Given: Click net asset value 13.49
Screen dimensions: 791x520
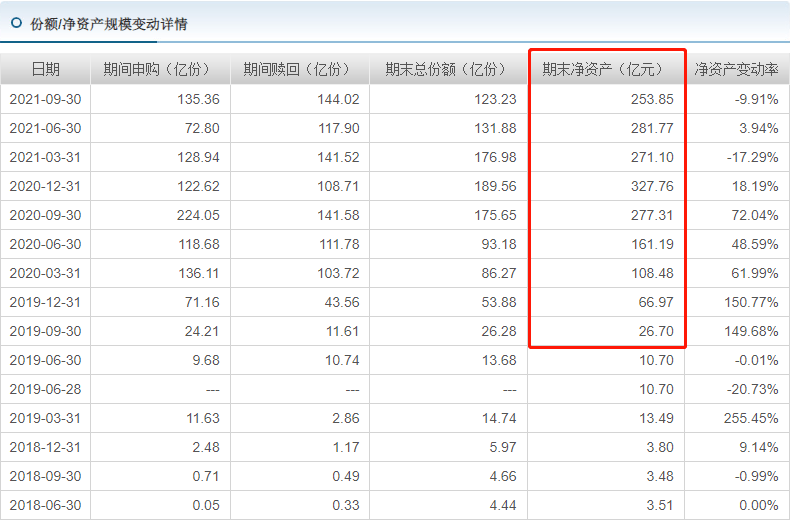Looking at the screenshot, I should (x=656, y=418).
